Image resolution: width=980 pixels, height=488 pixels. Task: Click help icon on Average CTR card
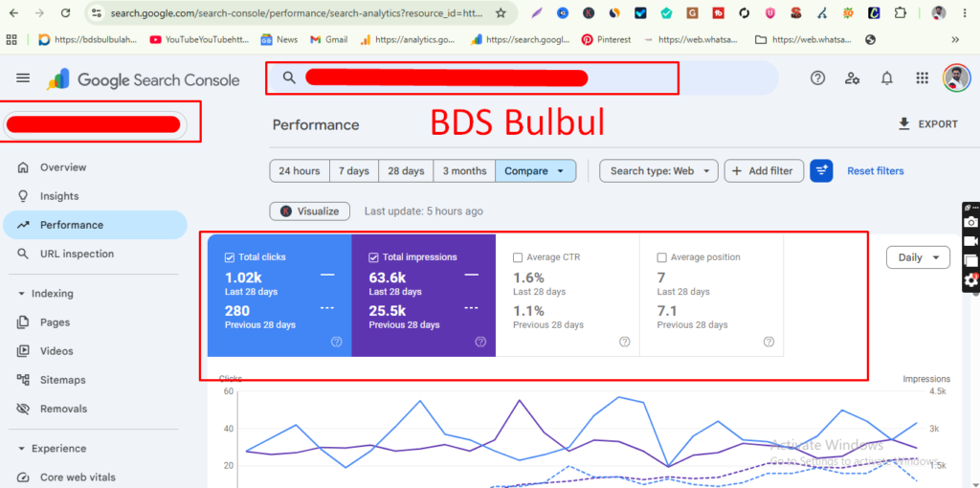pos(624,342)
